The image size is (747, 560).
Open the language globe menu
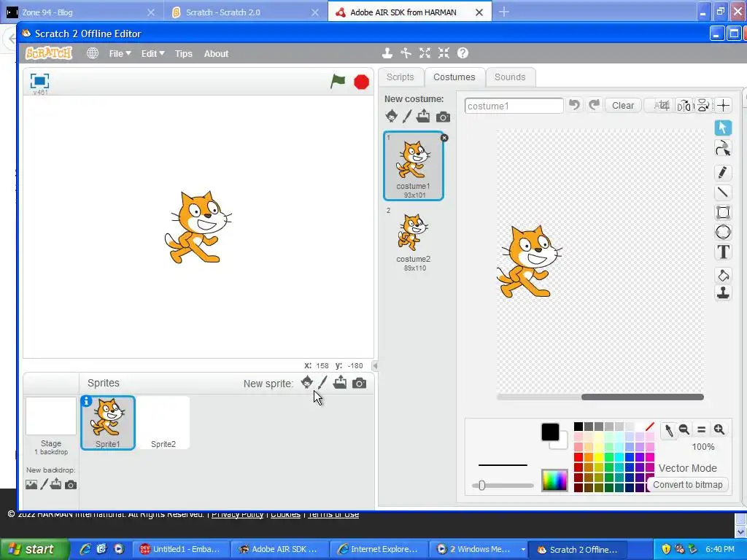[93, 53]
